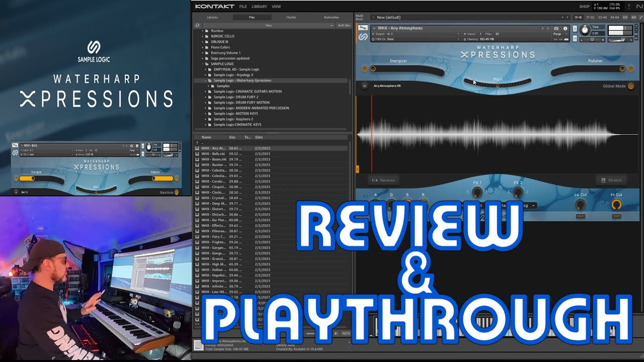Screen dimensions: 644x362
Task: Open the View dropdown in the browser
Action: (268, 25)
